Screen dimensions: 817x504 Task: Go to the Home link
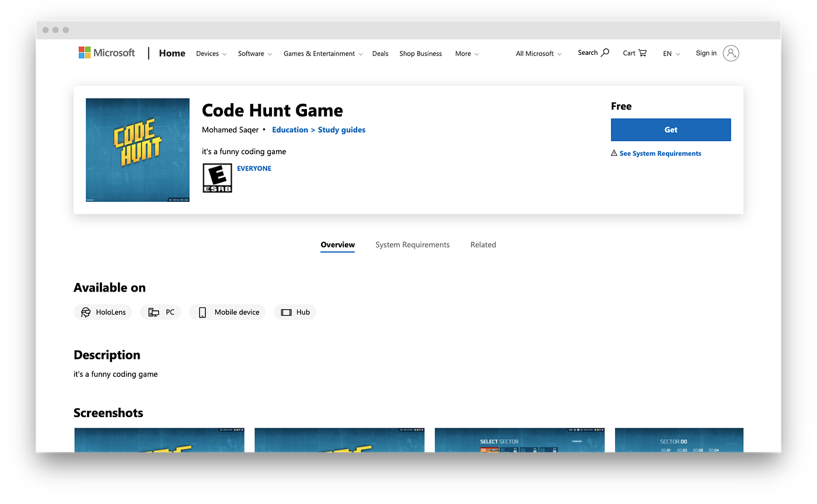point(172,53)
